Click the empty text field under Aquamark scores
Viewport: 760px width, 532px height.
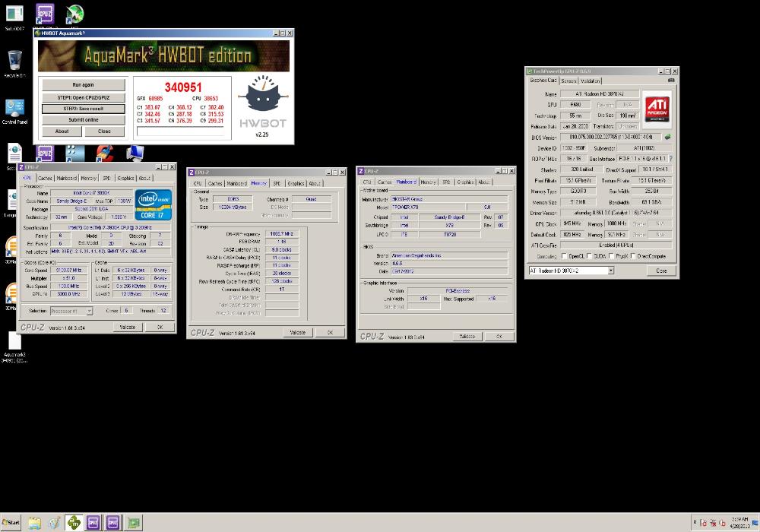pos(181,131)
